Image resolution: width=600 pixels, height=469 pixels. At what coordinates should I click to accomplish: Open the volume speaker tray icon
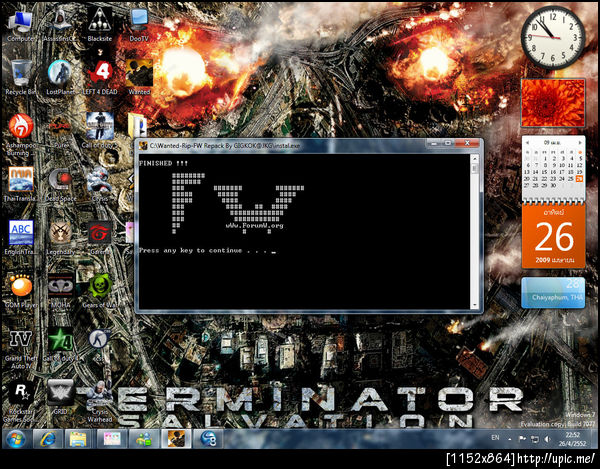point(547,439)
